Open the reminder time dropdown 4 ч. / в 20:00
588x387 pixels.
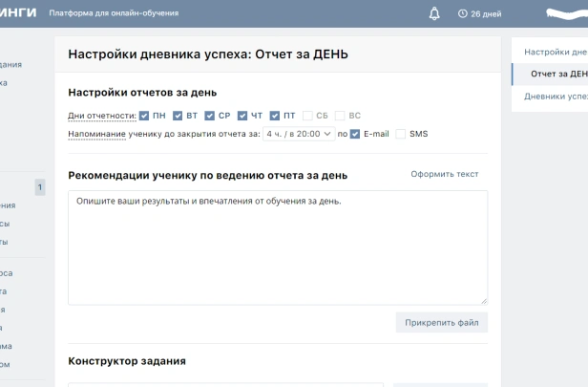pos(298,134)
